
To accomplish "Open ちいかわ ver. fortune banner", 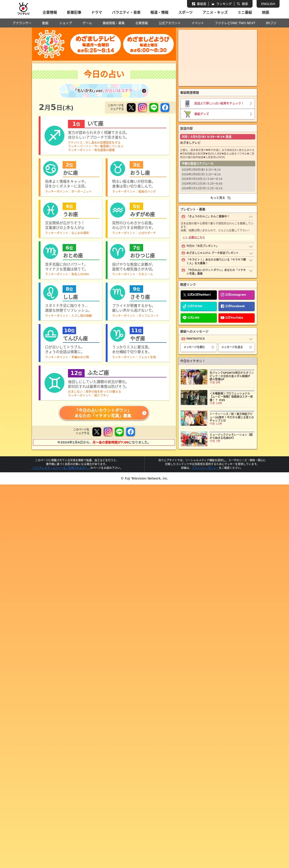I will pyautogui.click(x=104, y=91).
